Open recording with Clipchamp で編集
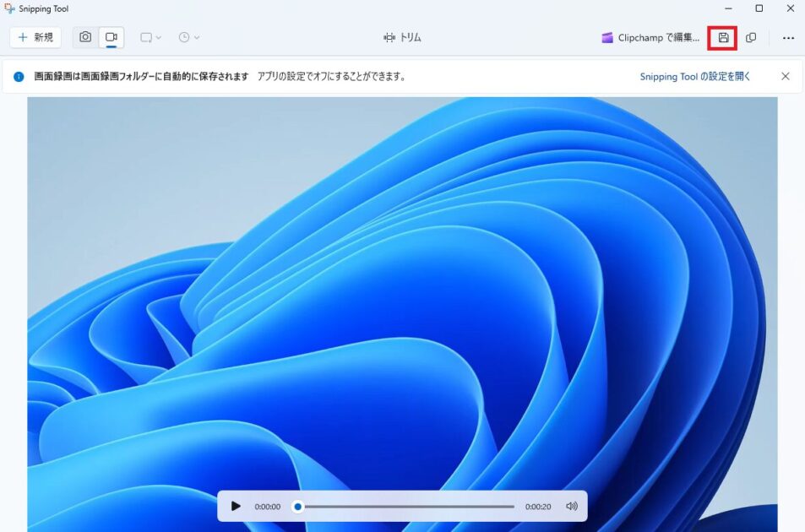 [650, 37]
